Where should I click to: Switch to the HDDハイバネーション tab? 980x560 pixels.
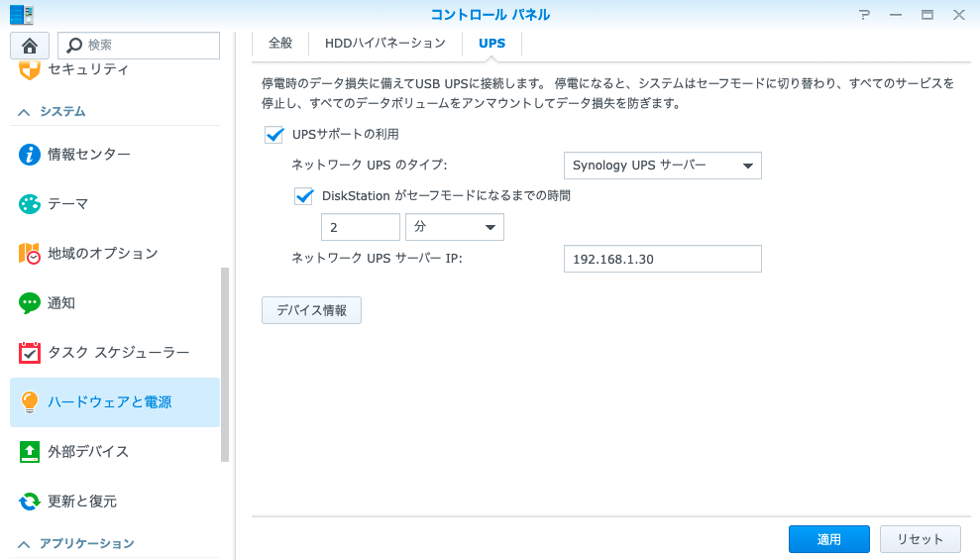[x=385, y=44]
